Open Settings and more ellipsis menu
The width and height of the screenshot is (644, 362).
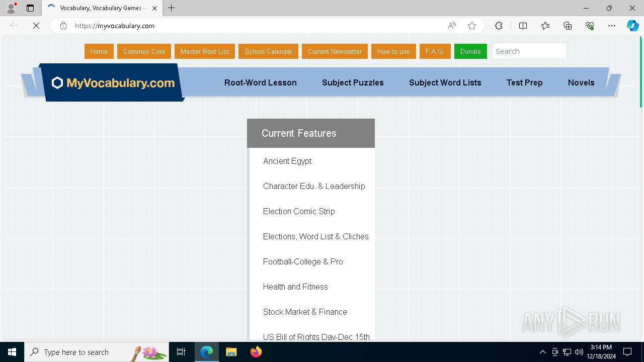coord(612,26)
